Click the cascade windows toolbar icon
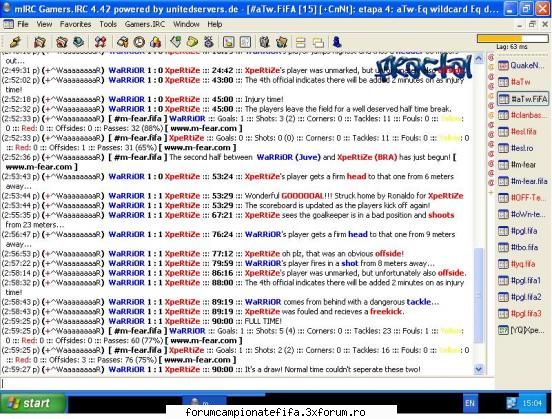The image size is (552, 419). coord(318,42)
